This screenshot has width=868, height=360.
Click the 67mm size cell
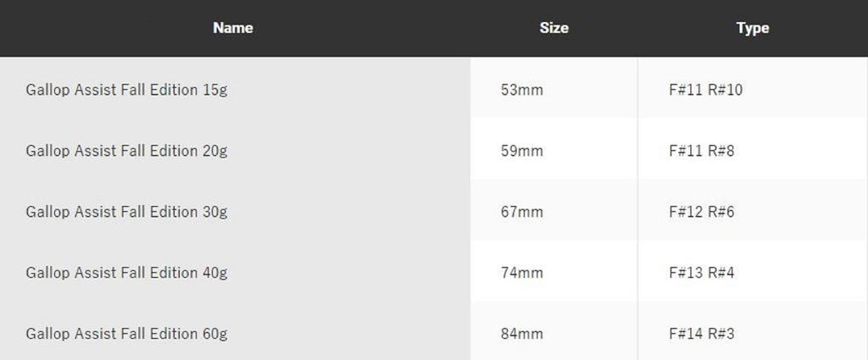(x=522, y=212)
